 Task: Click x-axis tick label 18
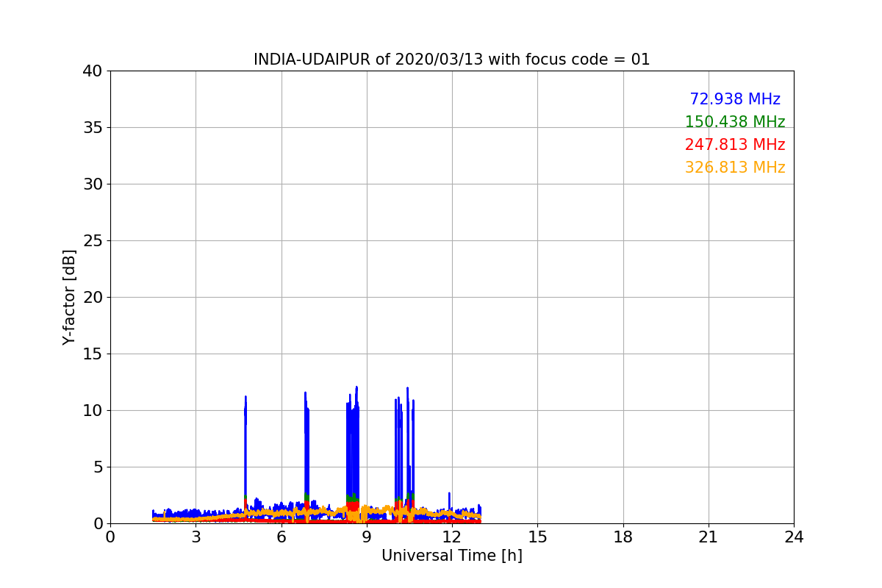coord(623,537)
